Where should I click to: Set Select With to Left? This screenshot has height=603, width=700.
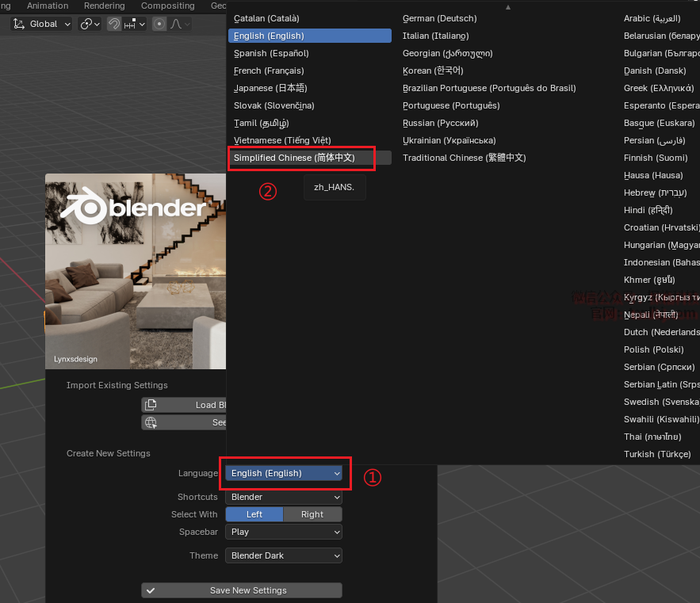[254, 514]
